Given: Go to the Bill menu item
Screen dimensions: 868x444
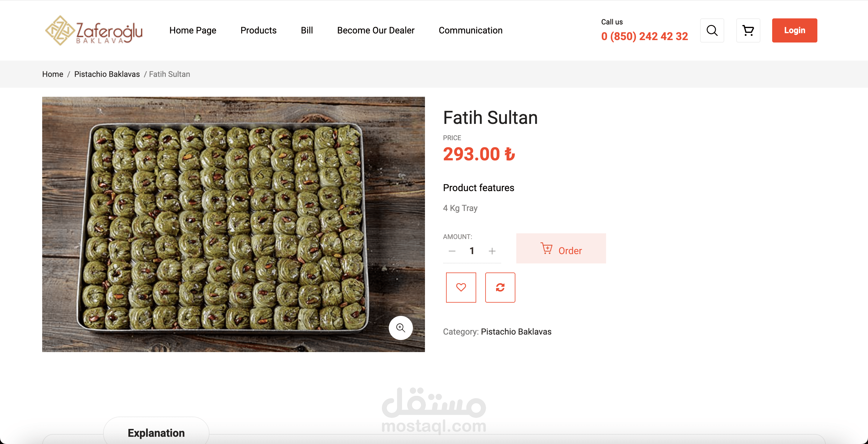Looking at the screenshot, I should pos(307,30).
